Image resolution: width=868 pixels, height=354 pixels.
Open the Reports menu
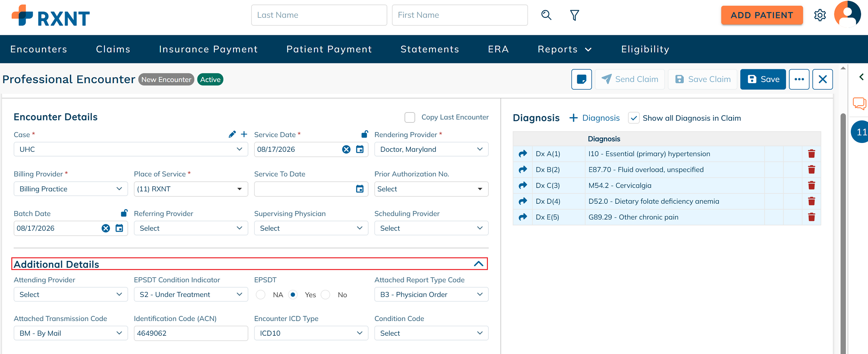point(564,49)
